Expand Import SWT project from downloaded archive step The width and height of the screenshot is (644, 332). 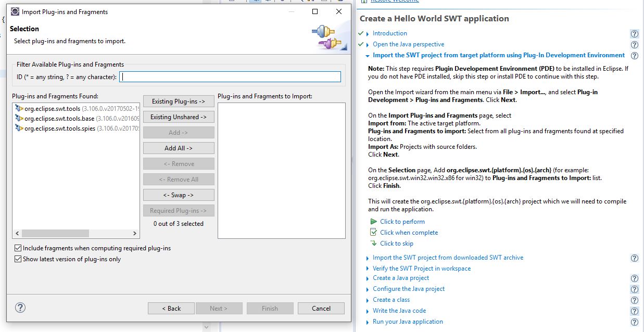368,258
